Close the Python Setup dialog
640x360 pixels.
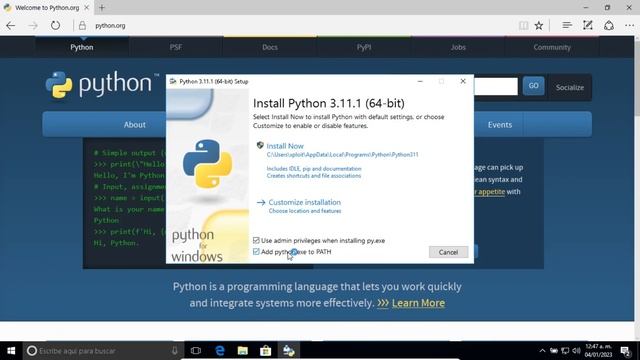pyautogui.click(x=463, y=81)
